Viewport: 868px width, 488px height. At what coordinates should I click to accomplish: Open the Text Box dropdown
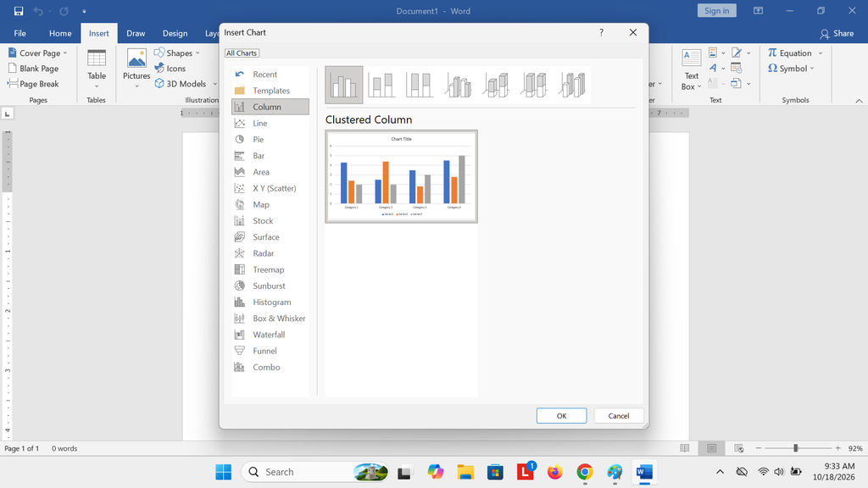(692, 69)
